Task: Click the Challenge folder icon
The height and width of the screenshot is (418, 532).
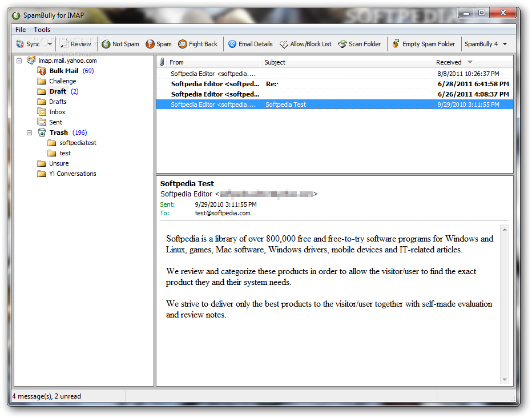Action: [42, 81]
